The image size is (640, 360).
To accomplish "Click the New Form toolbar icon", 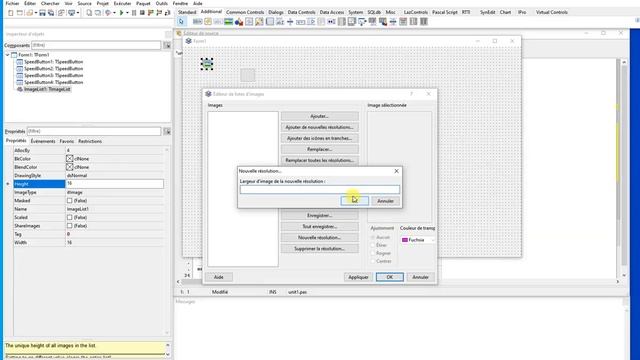I will coord(20,13).
